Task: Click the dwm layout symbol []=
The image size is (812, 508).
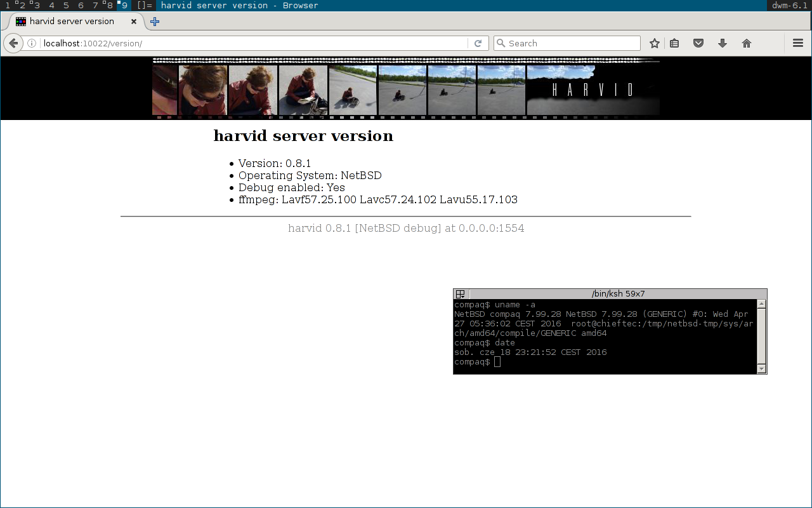Action: point(144,5)
